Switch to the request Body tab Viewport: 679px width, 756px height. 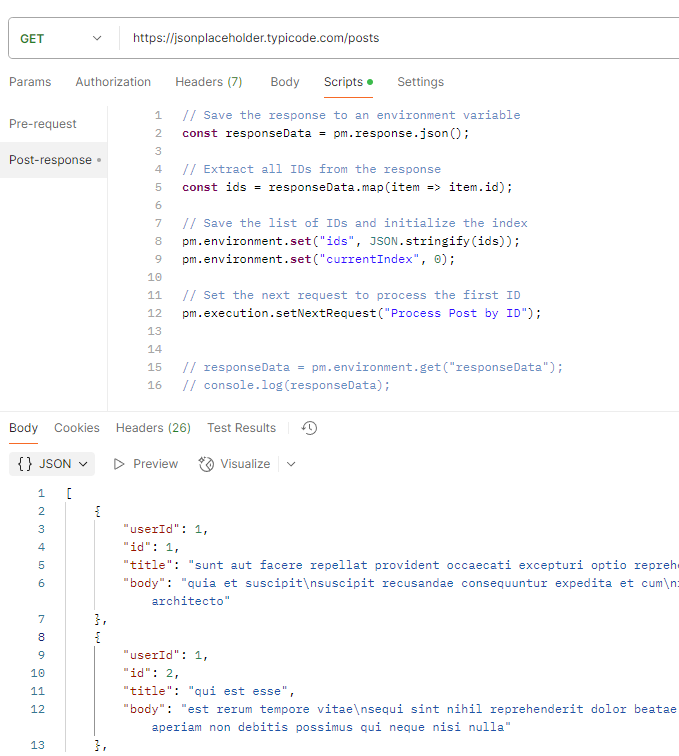click(285, 82)
